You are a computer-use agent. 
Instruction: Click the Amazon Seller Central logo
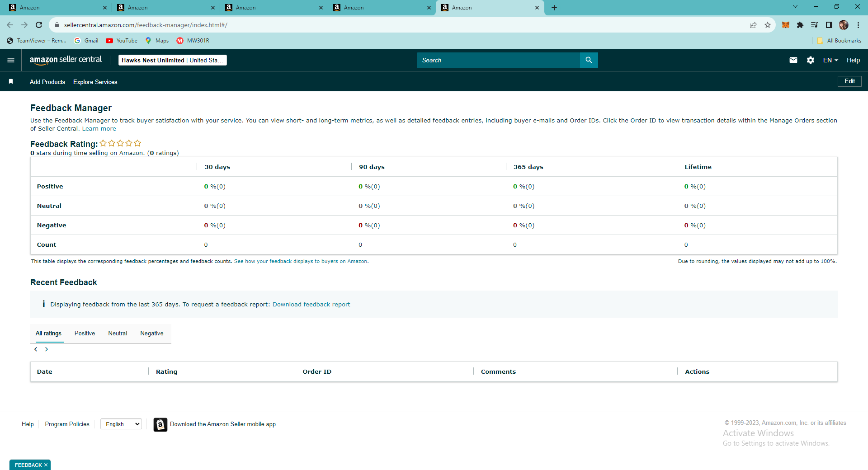66,60
